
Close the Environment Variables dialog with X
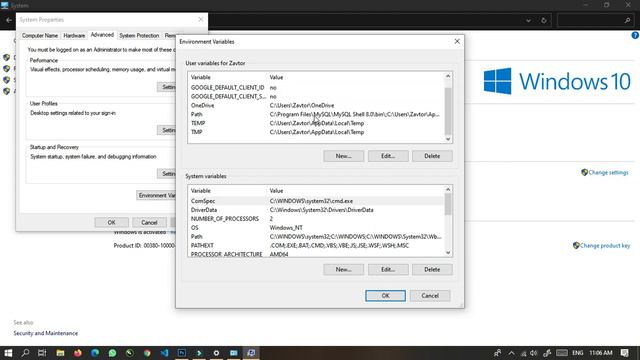[457, 41]
